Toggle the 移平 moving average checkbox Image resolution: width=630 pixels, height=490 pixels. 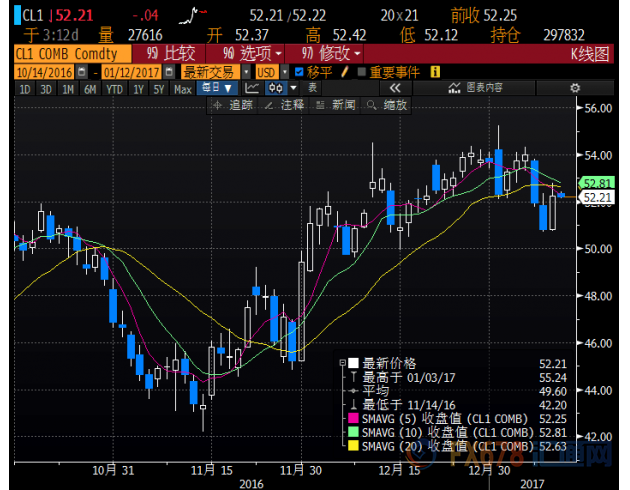(x=299, y=72)
